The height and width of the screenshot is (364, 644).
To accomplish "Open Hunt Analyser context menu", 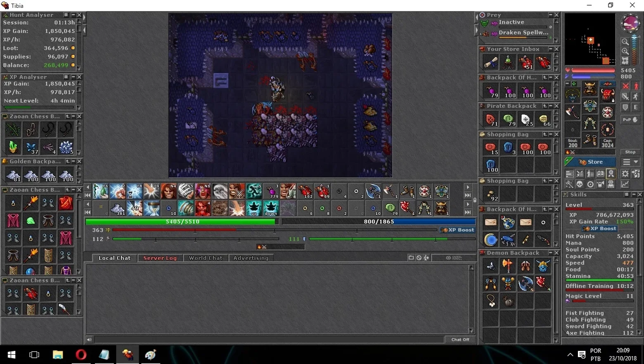I will pyautogui.click(x=66, y=15).
